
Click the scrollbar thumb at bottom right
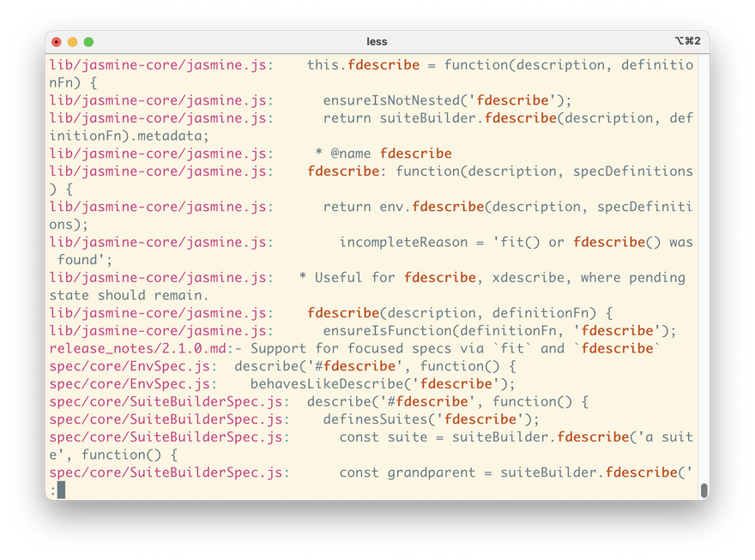point(704,490)
